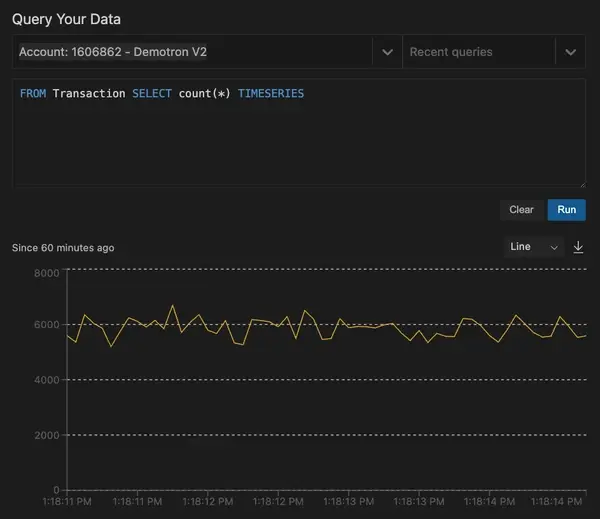Expand the account selector chevron
The width and height of the screenshot is (600, 519).
pyautogui.click(x=387, y=52)
